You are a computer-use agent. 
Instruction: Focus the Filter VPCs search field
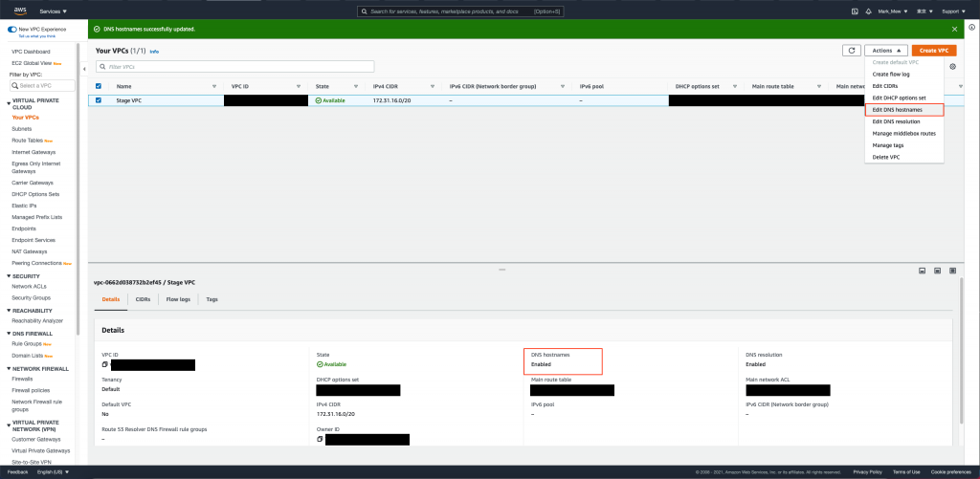(x=235, y=66)
